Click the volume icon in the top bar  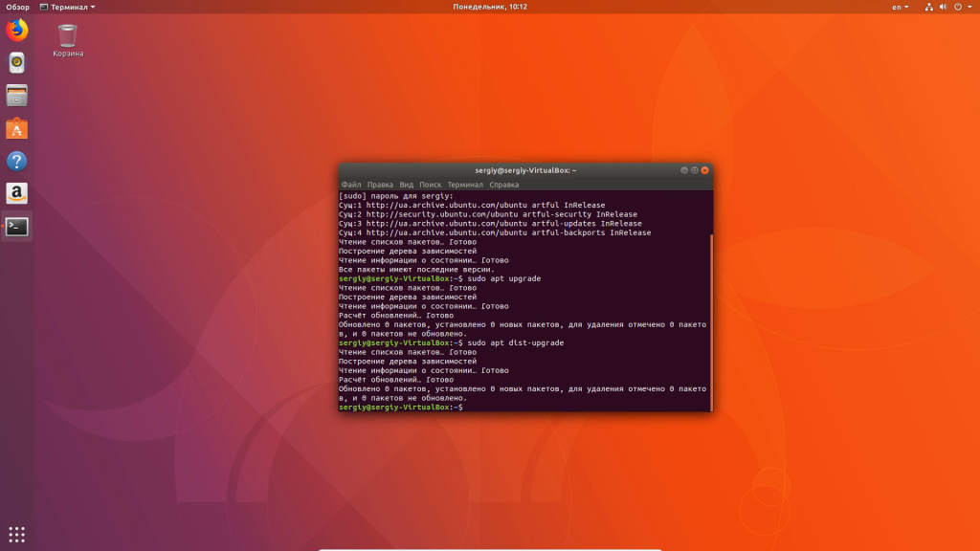pos(946,7)
